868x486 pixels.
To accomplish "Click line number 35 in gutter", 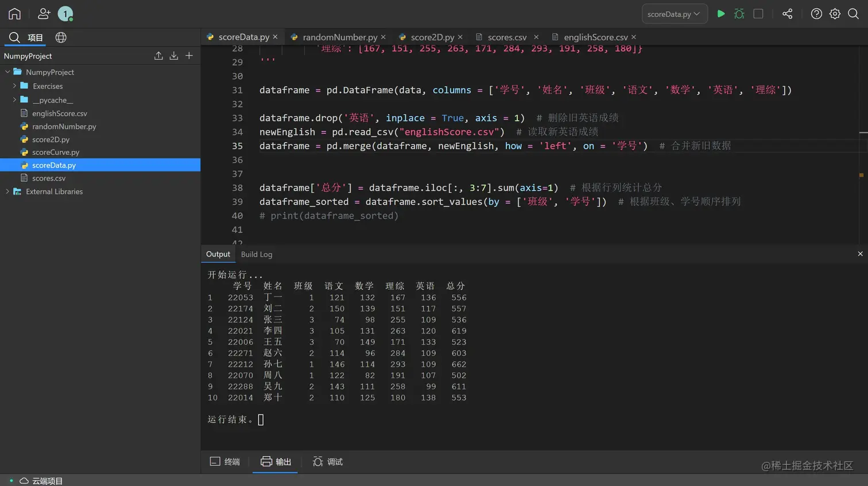I will (x=237, y=146).
